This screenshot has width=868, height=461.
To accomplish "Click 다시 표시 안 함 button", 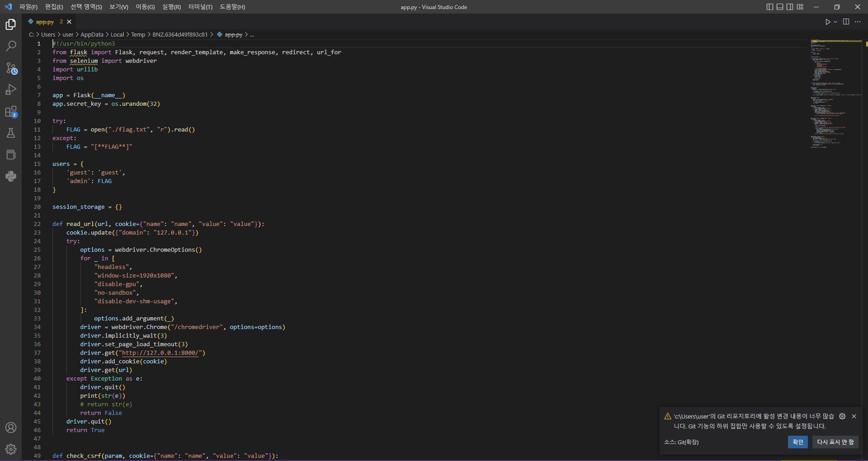I will (x=835, y=442).
